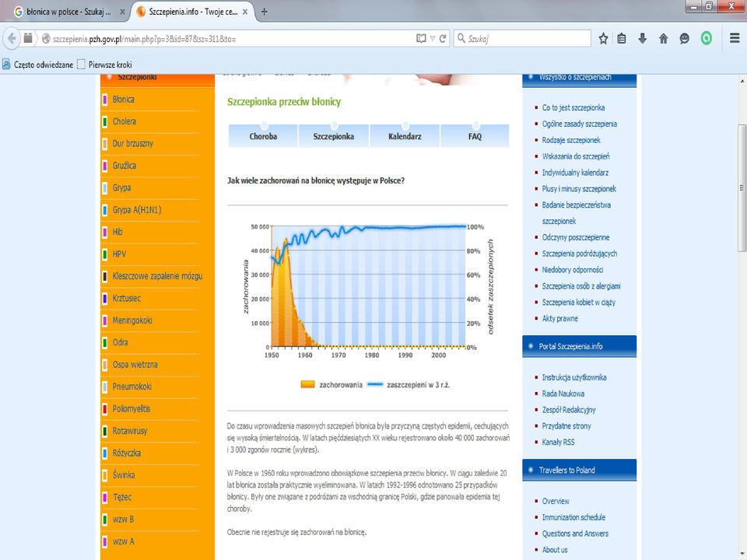Click 'Odczyny poszczepienne' link

click(576, 237)
